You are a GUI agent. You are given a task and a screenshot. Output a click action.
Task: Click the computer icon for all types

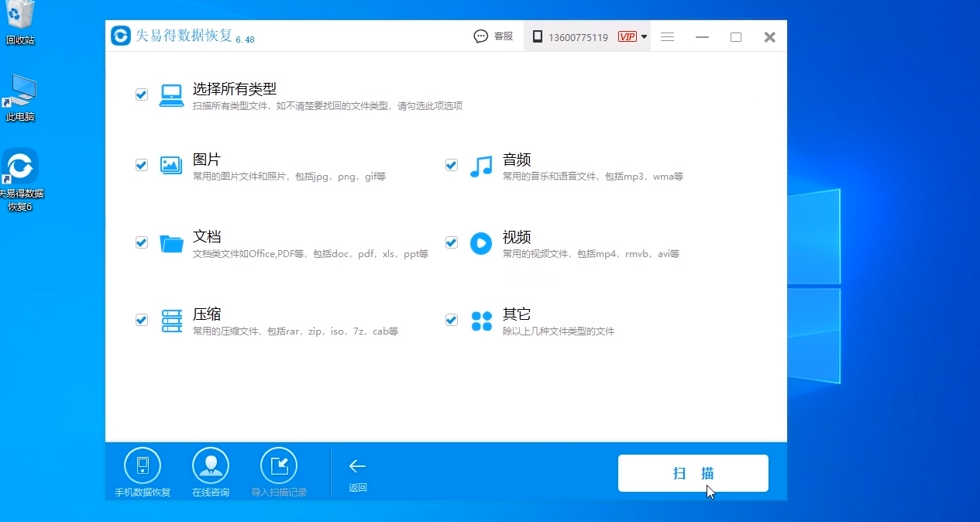[171, 95]
